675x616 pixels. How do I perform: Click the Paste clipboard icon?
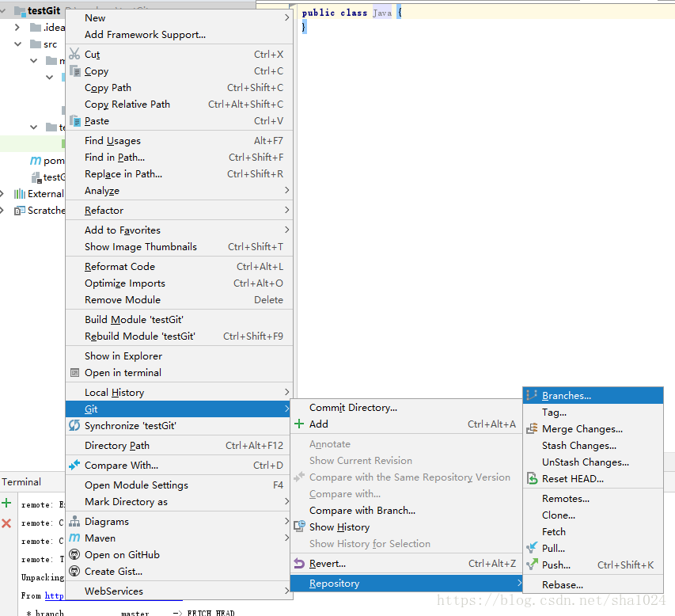coord(75,120)
